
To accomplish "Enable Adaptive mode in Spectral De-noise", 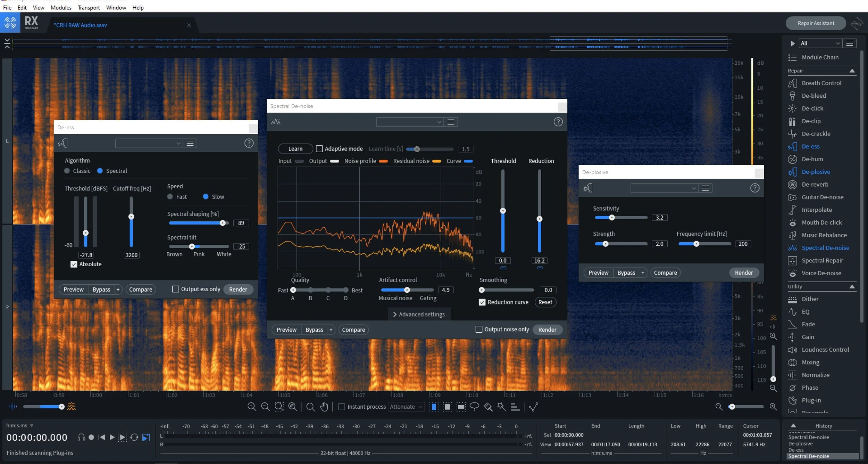I will pyautogui.click(x=319, y=149).
